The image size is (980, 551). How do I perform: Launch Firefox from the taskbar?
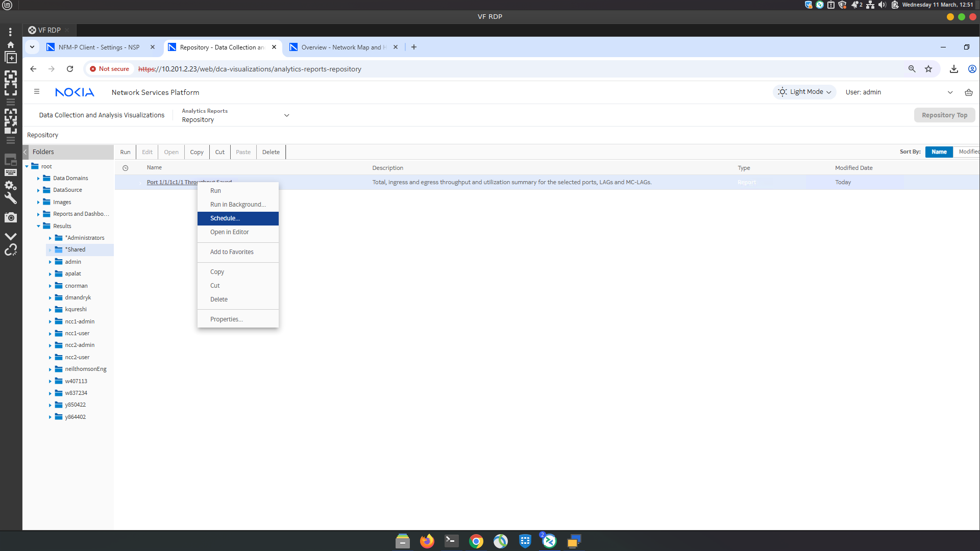[x=427, y=541]
